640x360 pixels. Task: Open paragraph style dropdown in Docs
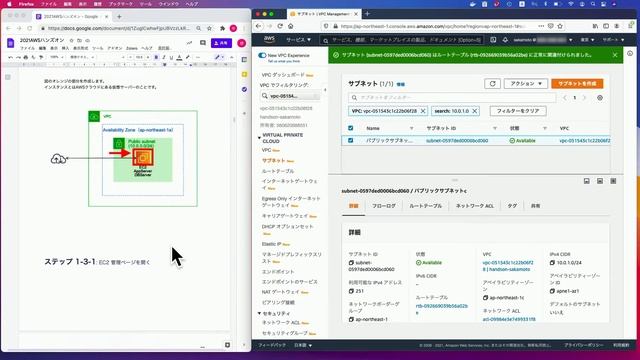pos(82,57)
